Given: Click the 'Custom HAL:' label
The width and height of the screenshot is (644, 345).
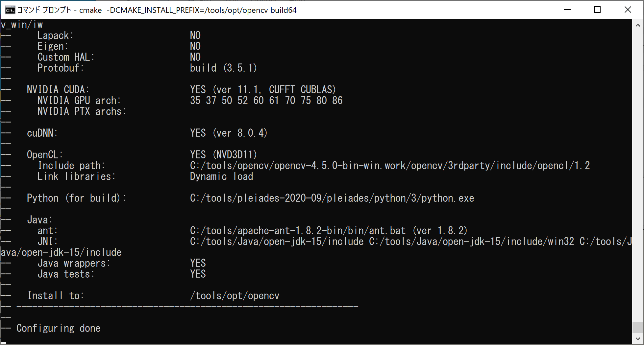Looking at the screenshot, I should click(66, 57).
